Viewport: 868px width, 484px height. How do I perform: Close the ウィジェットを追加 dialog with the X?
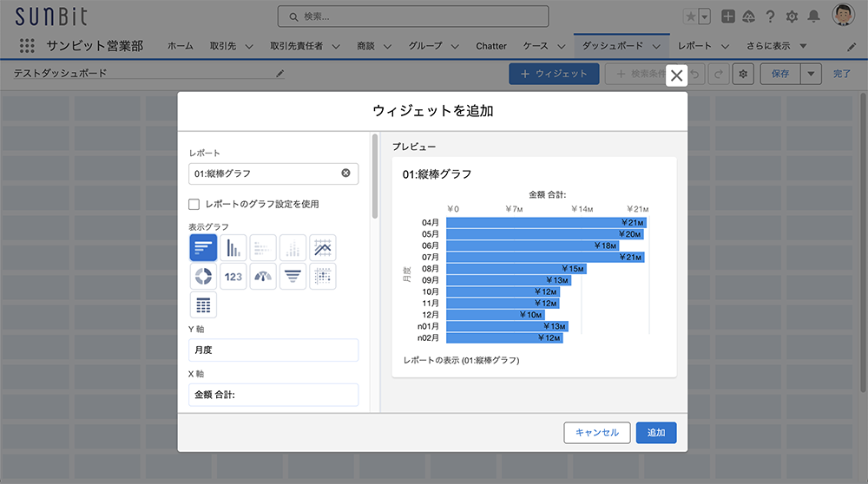[676, 75]
